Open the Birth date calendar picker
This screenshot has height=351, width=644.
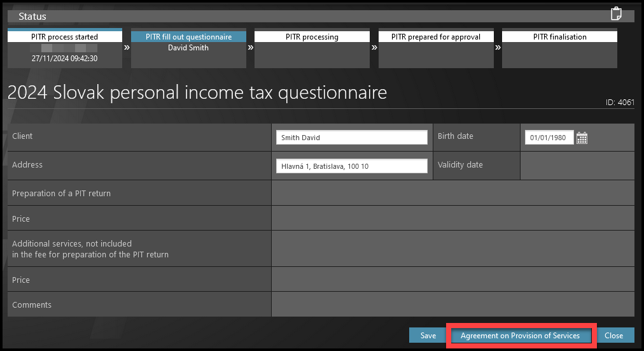tap(582, 138)
